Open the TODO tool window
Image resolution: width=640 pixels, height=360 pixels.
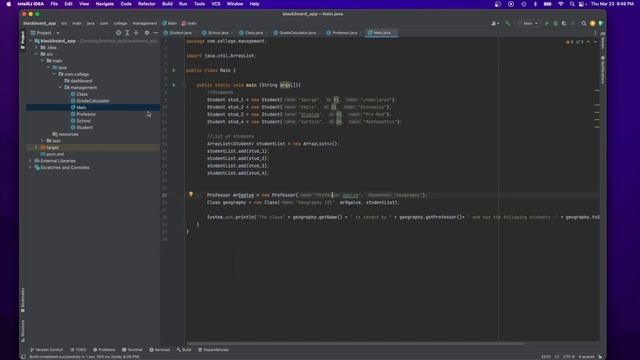[x=78, y=350]
